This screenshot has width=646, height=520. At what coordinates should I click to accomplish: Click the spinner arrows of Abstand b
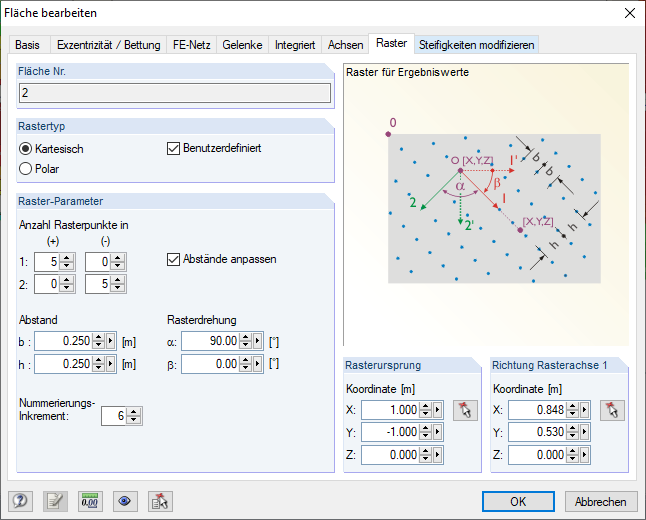coord(98,341)
